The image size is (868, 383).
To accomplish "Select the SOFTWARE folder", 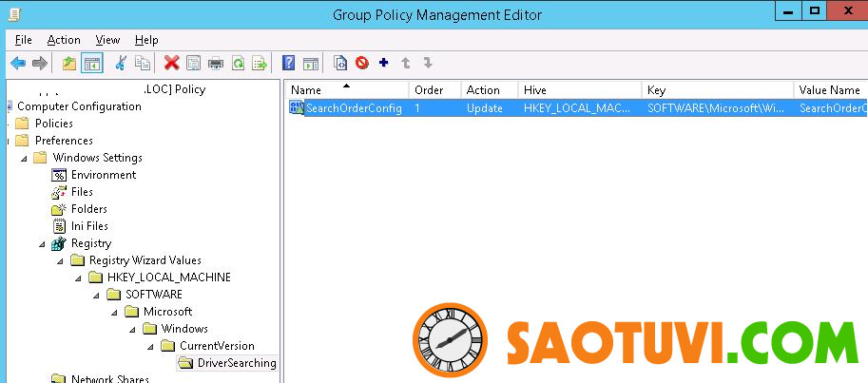I will (x=154, y=295).
